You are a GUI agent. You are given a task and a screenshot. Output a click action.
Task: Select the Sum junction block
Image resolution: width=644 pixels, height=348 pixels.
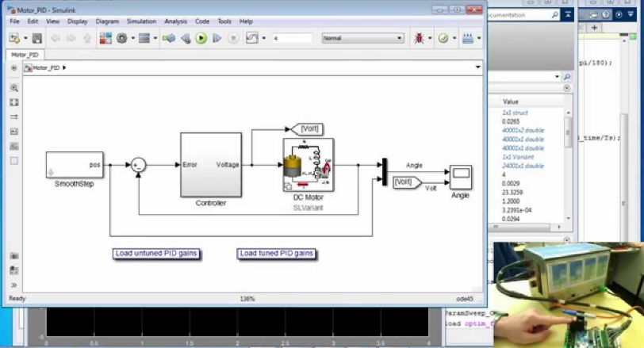click(x=139, y=165)
